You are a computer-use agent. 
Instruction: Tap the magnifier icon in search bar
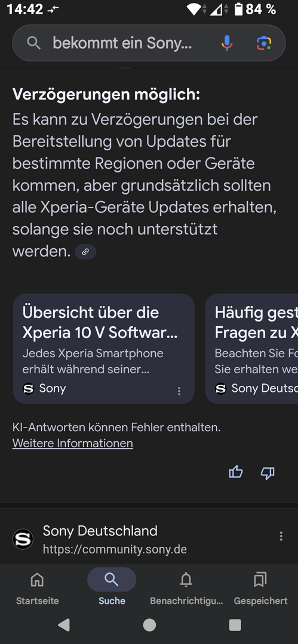tap(34, 43)
